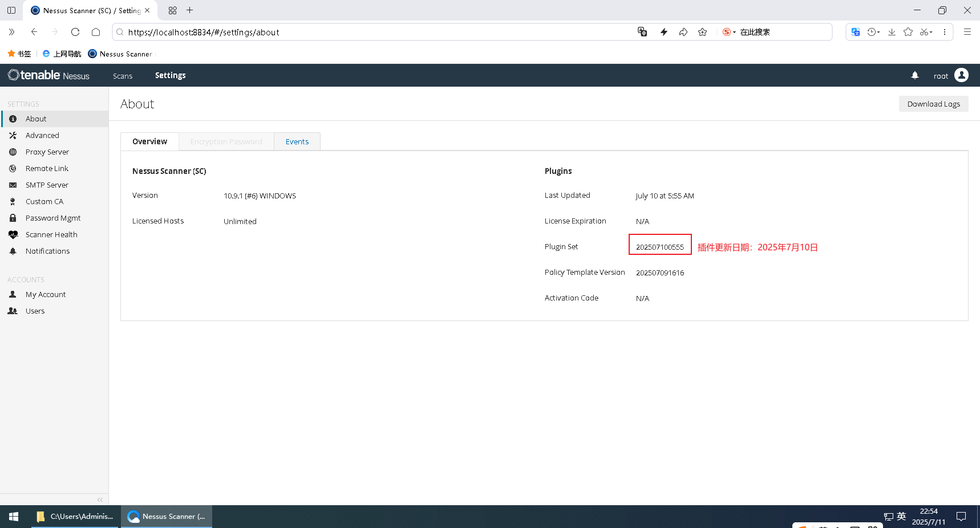Image resolution: width=980 pixels, height=528 pixels.
Task: Click the translate icon in address bar
Action: (x=642, y=32)
